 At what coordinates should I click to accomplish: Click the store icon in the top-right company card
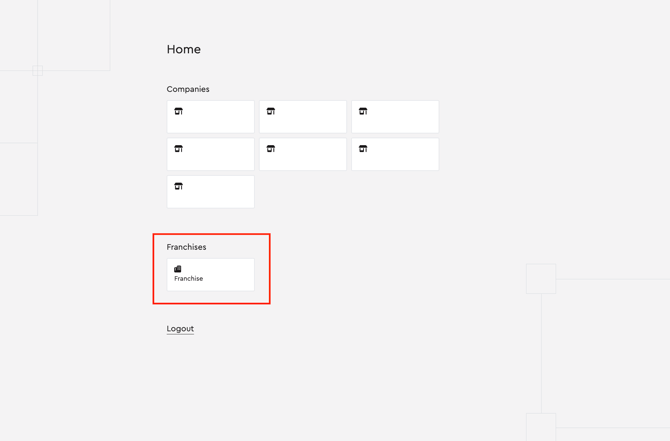click(363, 111)
